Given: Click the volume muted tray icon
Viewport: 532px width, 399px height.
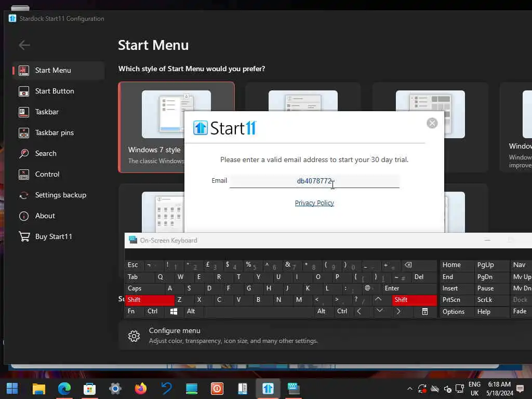Looking at the screenshot, I should click(447, 389).
